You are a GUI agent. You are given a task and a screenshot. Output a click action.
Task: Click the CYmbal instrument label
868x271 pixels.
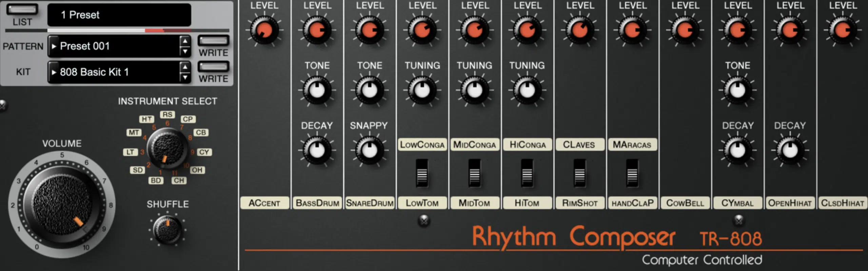(737, 203)
